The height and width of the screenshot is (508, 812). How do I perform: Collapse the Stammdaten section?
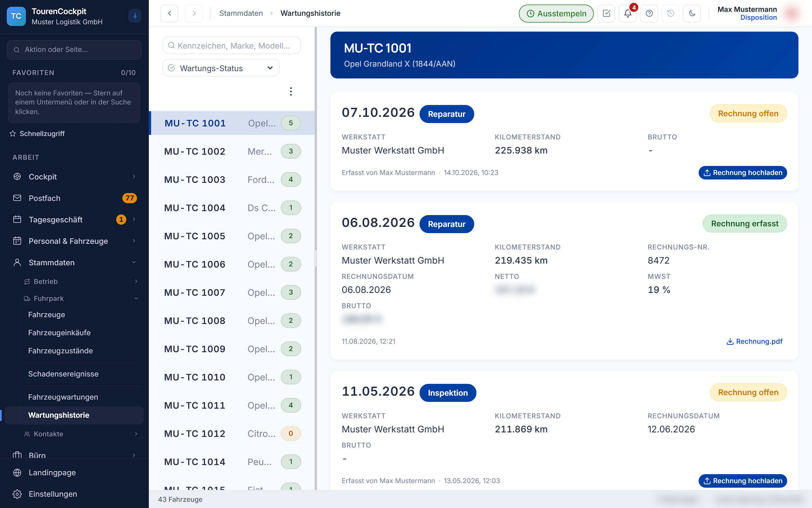(x=74, y=263)
